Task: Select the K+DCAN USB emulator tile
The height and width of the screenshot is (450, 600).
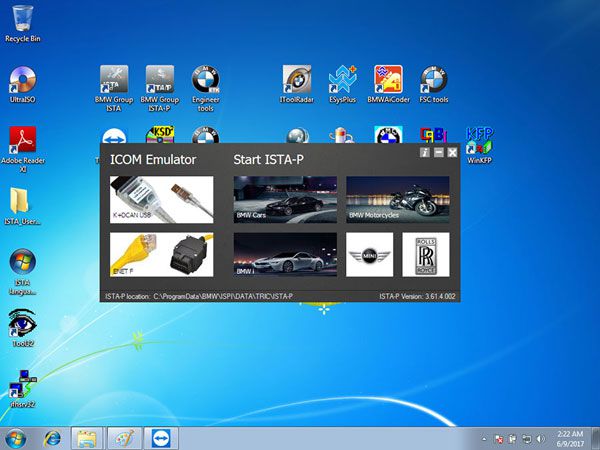Action: tap(161, 200)
